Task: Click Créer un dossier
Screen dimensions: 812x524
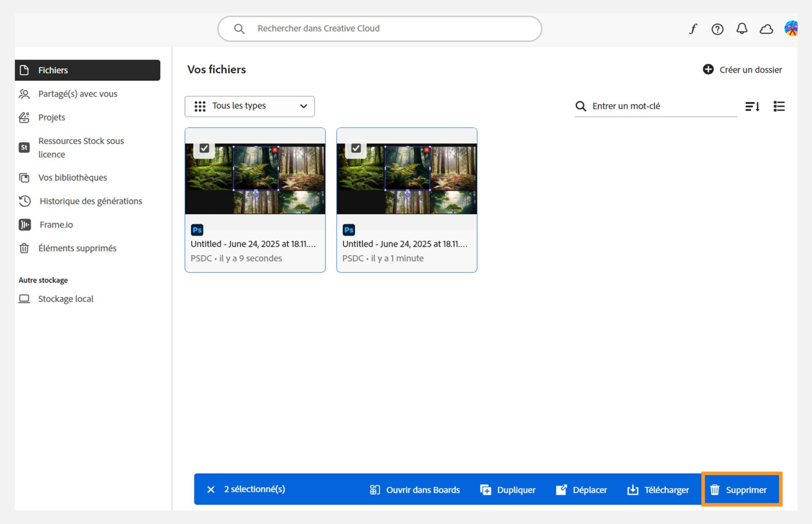Action: 742,70
